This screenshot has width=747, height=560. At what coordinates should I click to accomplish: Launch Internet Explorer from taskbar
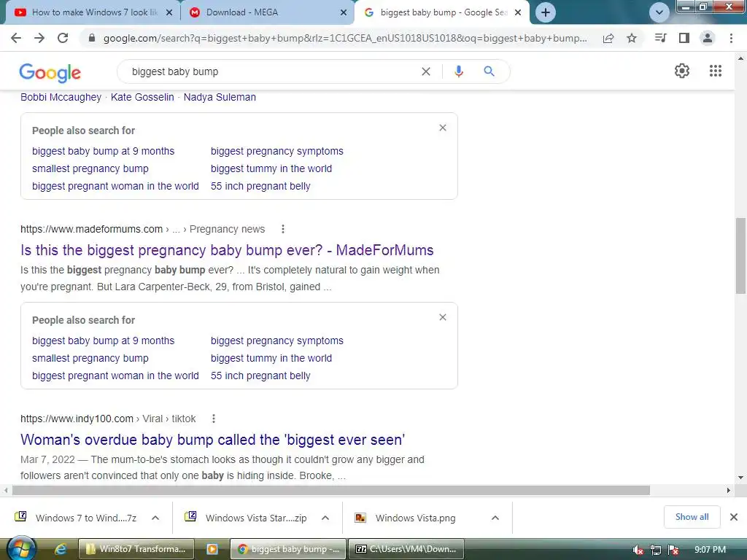61,549
